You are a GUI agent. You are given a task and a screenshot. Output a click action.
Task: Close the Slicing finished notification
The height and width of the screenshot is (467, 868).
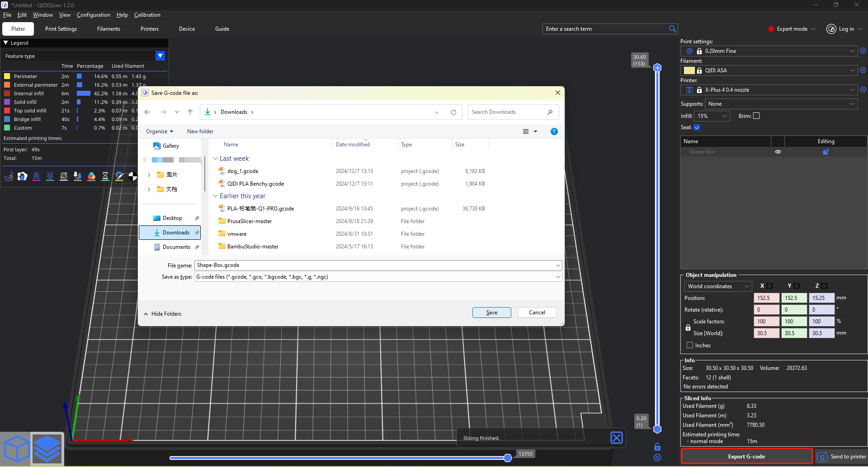coord(616,438)
